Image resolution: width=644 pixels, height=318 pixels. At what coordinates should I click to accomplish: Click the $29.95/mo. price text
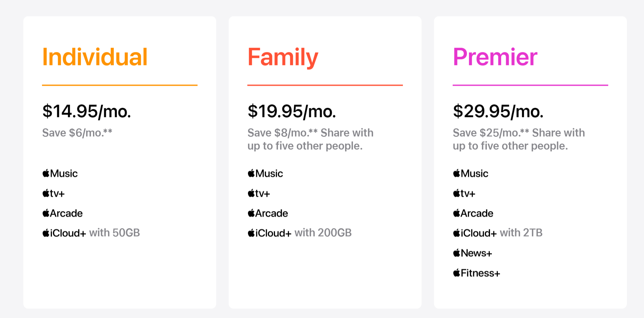click(498, 111)
